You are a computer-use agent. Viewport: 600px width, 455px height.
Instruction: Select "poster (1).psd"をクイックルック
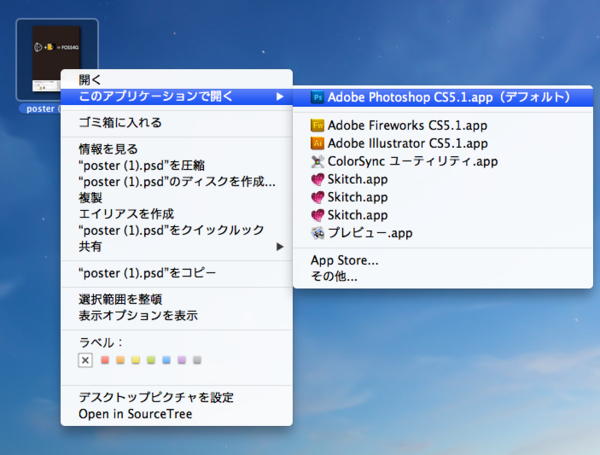tap(177, 230)
